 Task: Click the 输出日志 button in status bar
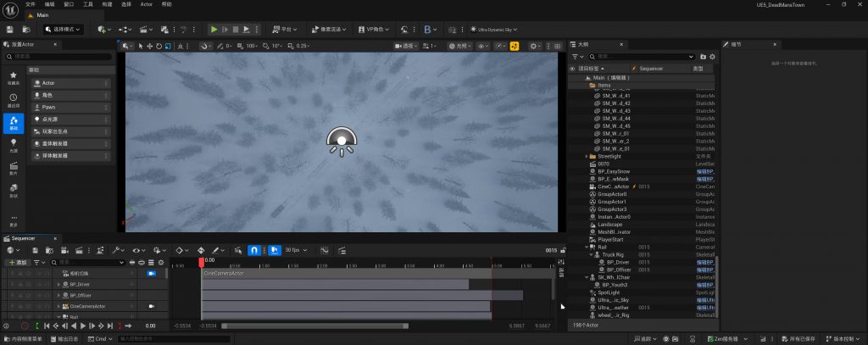click(x=65, y=339)
